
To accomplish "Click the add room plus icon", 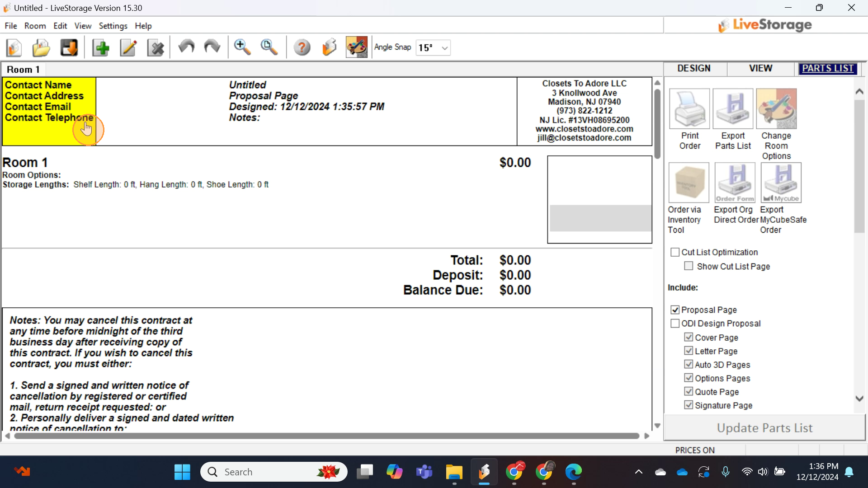I will 101,47.
